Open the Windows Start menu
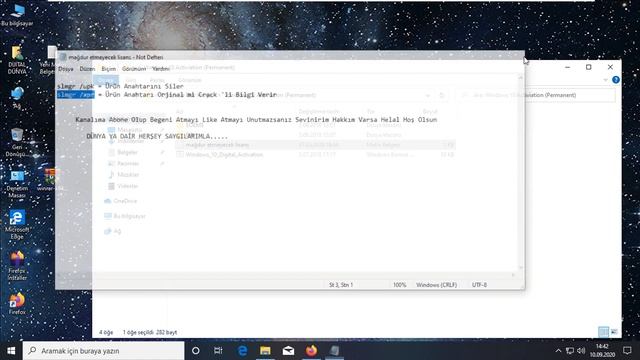640x360 pixels. [x=11, y=351]
